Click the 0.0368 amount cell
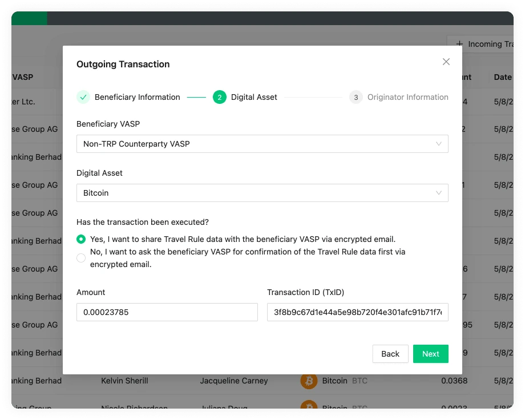The width and height of the screenshot is (525, 420). 454,381
